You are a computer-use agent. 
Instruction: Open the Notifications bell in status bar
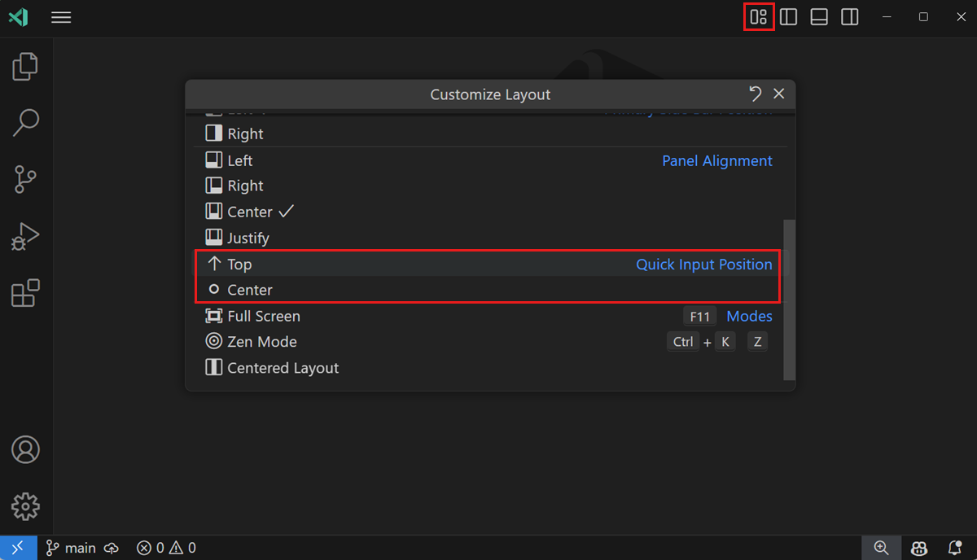coord(954,548)
